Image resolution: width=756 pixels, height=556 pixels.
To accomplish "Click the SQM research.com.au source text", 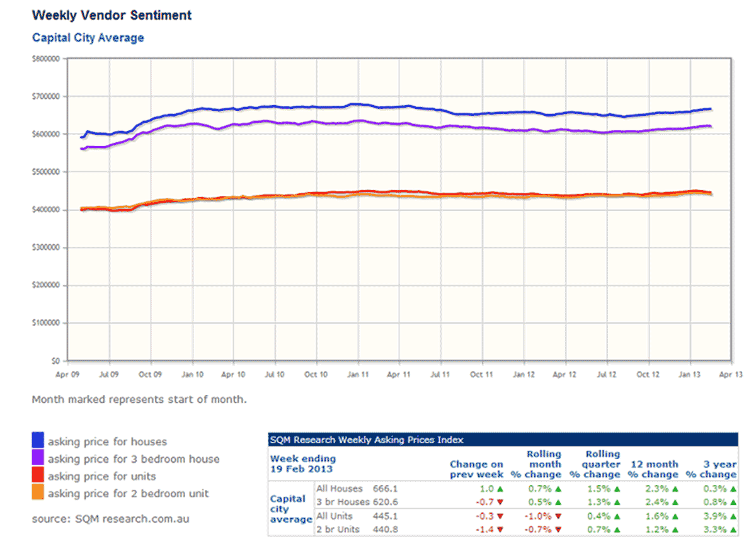I will coord(110,519).
